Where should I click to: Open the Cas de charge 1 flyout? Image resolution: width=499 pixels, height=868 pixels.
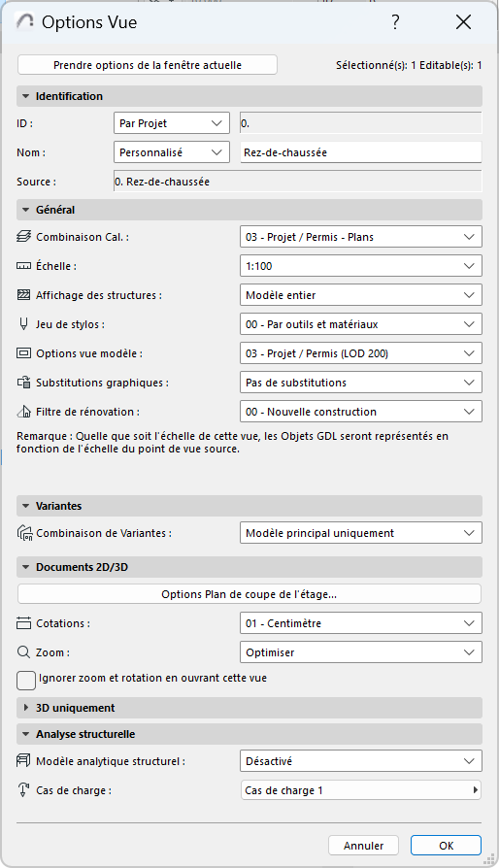(361, 790)
